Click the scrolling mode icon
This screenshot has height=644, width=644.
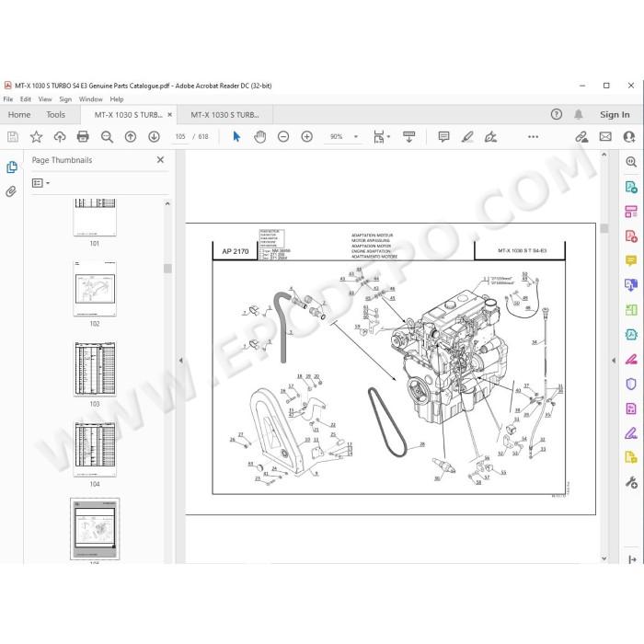[x=408, y=137]
